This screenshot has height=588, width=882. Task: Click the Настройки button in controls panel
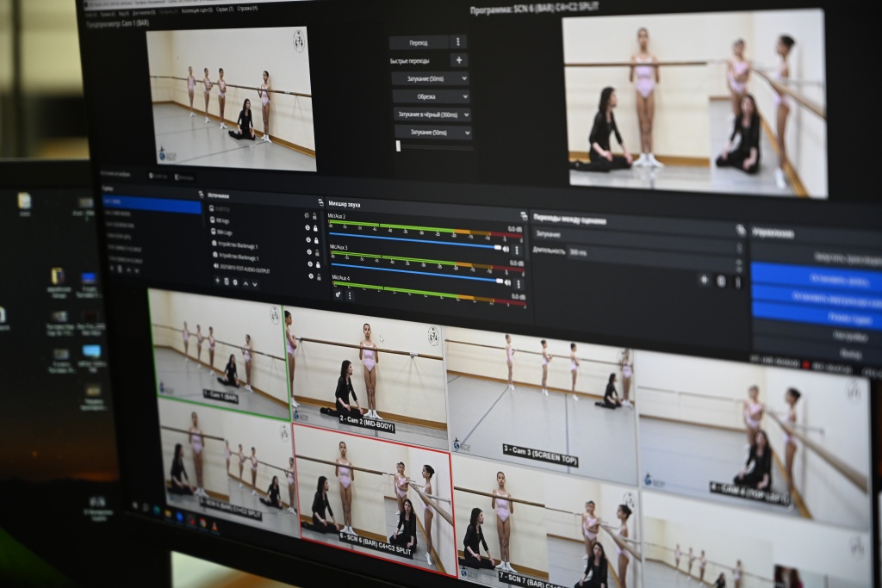click(848, 336)
